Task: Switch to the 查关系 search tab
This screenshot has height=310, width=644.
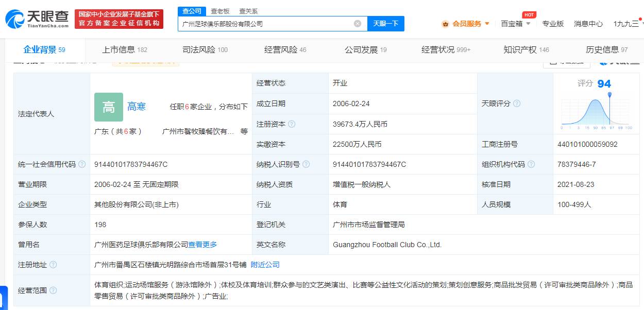Action: click(x=248, y=11)
